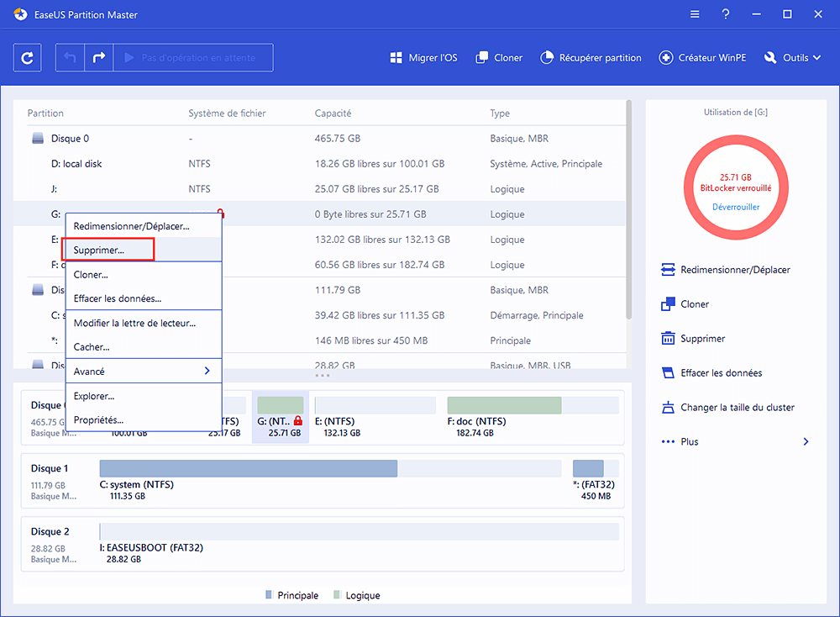Click the Capacité column header
This screenshot has width=840, height=617.
[x=333, y=113]
